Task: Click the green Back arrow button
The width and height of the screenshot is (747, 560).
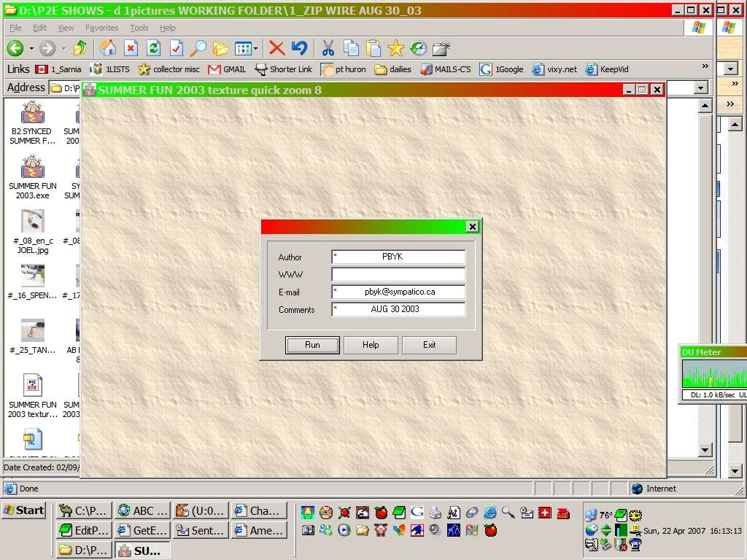Action: click(15, 48)
